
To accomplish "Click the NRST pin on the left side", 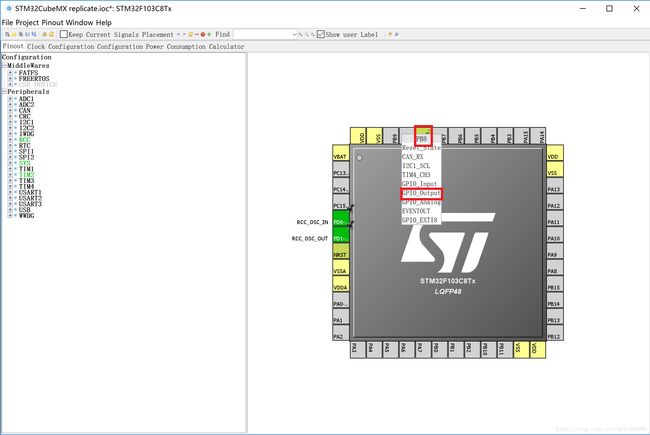I will coord(341,254).
